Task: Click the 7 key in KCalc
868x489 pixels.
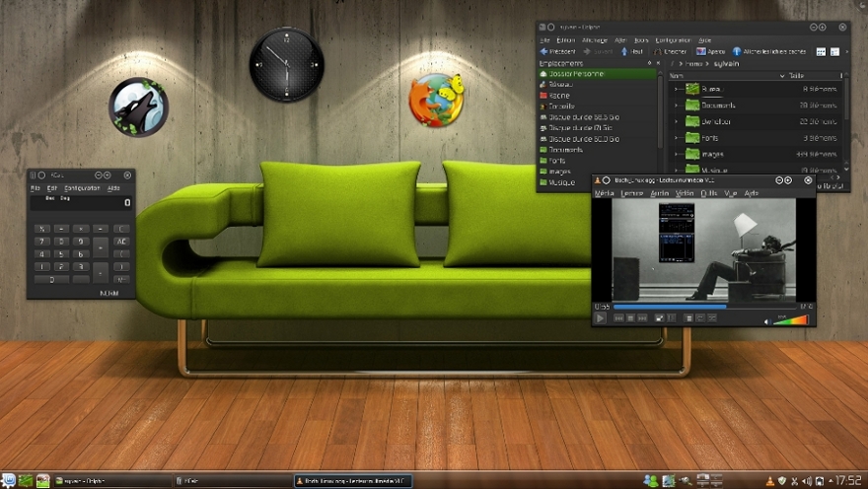Action: (42, 242)
